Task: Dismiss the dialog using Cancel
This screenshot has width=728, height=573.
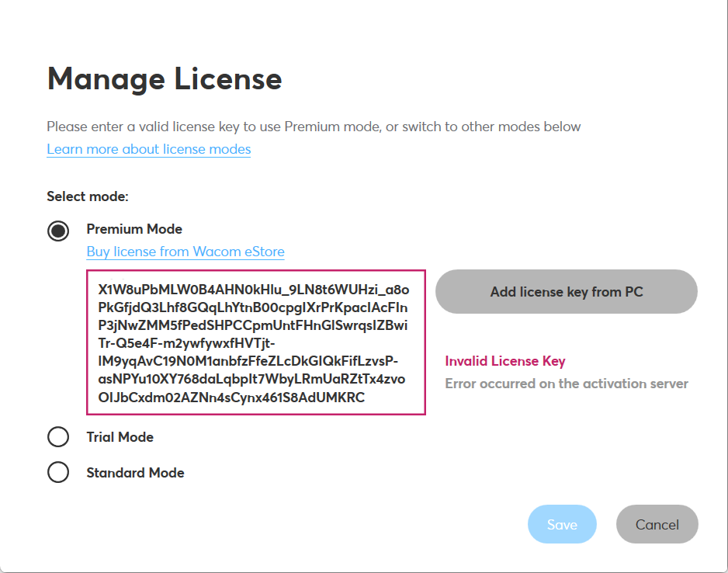Action: (x=657, y=524)
